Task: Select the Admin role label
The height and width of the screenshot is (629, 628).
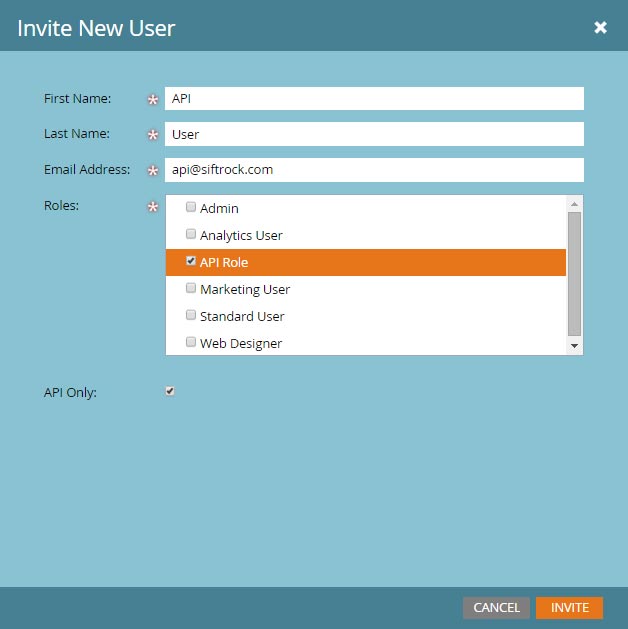Action: pos(219,209)
